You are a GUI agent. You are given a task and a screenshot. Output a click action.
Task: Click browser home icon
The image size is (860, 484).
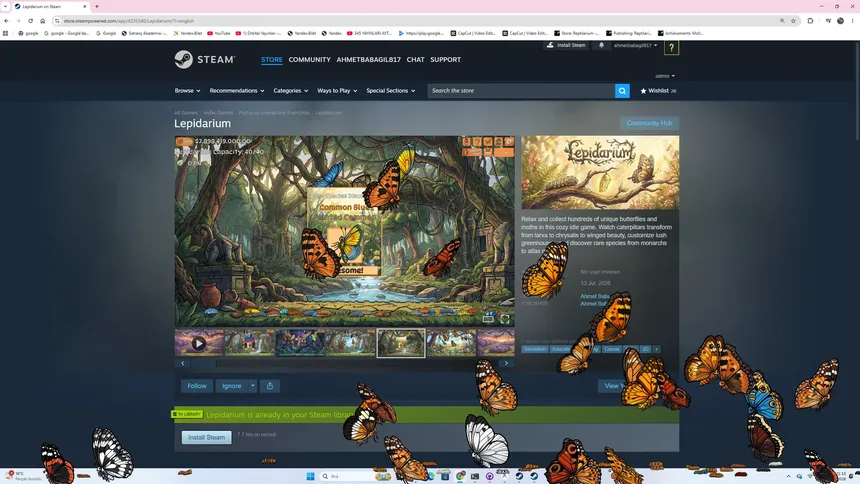(42, 21)
